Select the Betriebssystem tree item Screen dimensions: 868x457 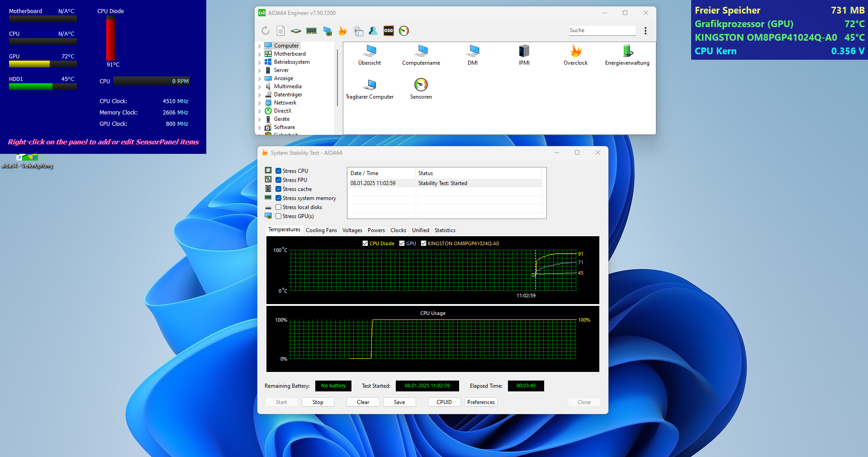point(292,62)
